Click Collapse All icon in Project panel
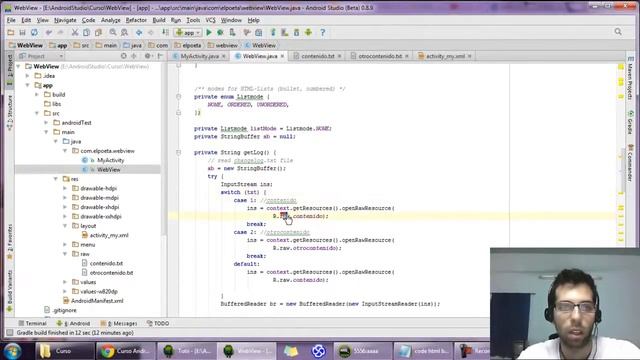 133,56
